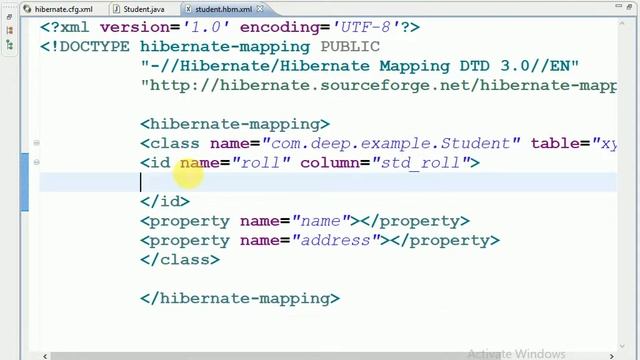Switch to the hibernate.cfg.xml tab
640x360 pixels.
pyautogui.click(x=58, y=9)
